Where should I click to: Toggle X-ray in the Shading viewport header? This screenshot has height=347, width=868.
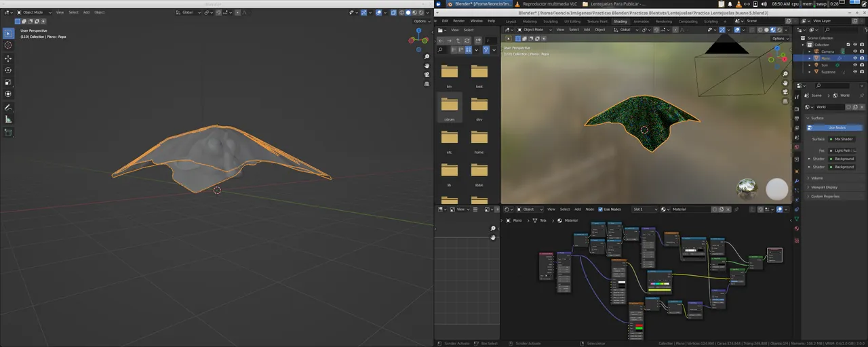(x=752, y=30)
